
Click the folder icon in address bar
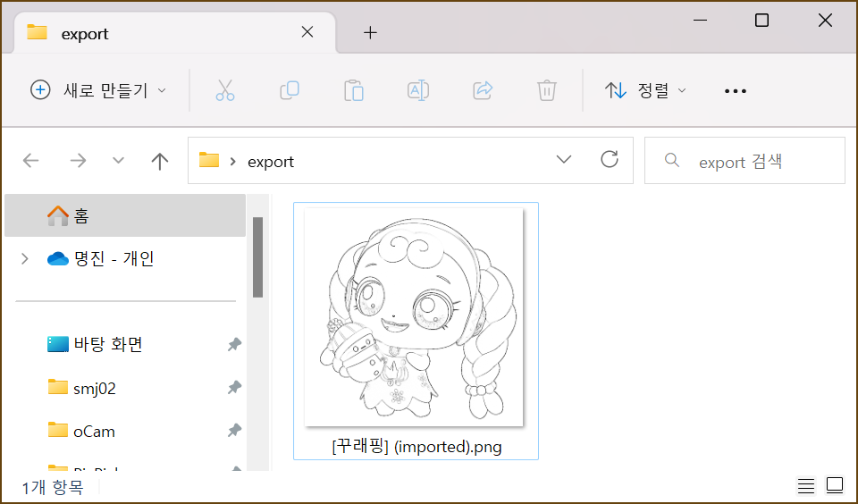point(209,160)
